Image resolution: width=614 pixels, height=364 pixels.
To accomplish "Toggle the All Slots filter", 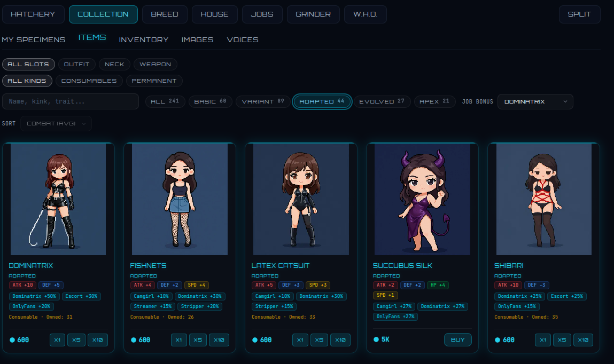I will [28, 64].
